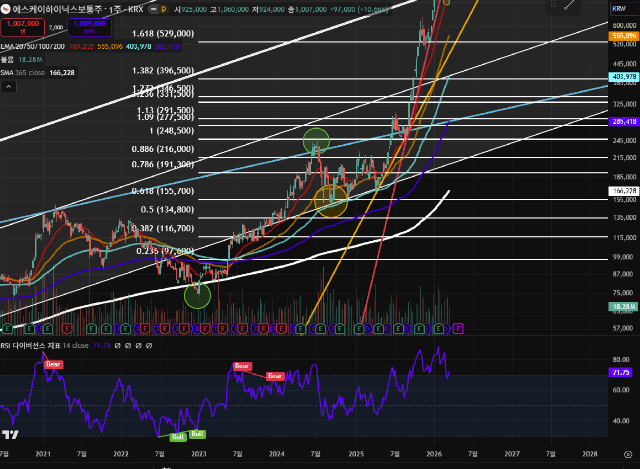Viewport: 640px width, 469px height.
Task: Open the magenta E upcoming earnings marker
Action: point(458,328)
